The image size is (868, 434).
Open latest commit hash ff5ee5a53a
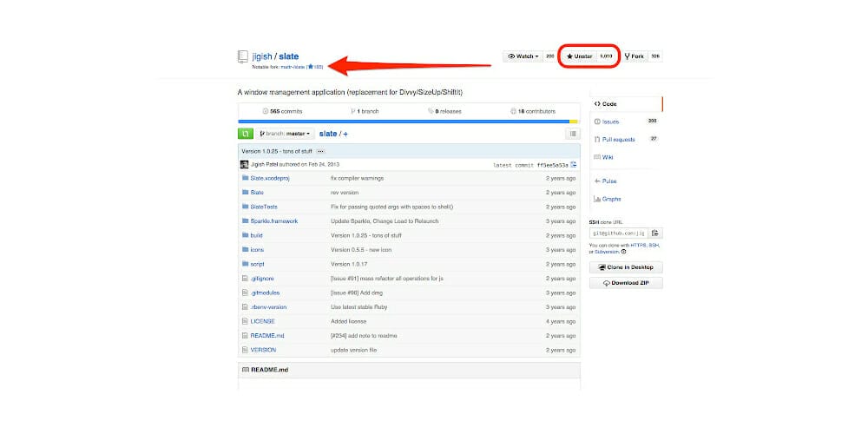(x=552, y=165)
